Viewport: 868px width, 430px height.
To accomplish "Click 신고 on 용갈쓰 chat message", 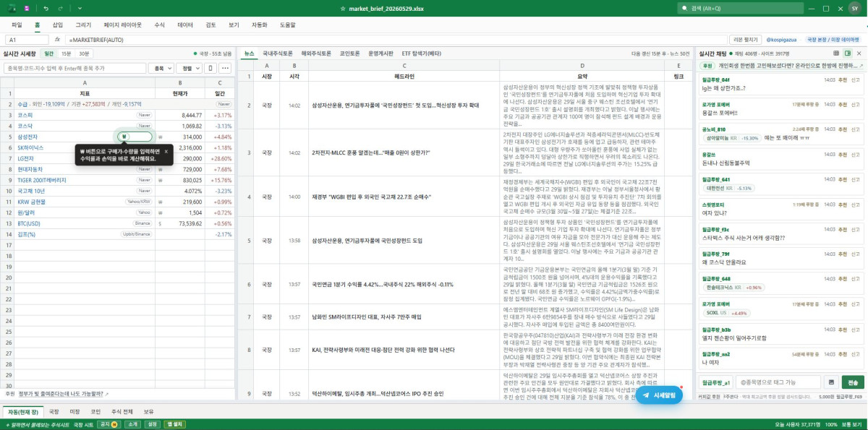I will tap(856, 153).
